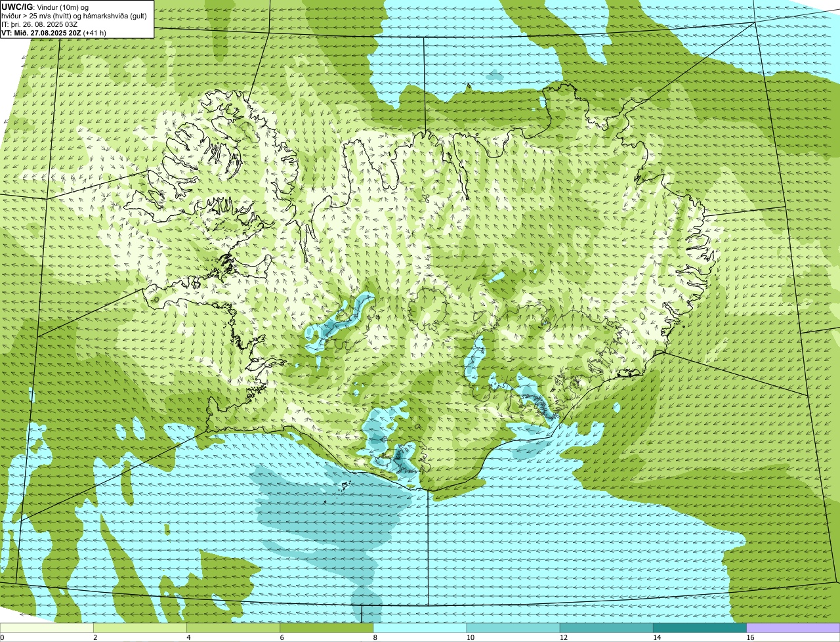Click the 'hviður > 25 m/s (hvítt)' legend line
Viewport: 840px width, 642px height.
74,16
